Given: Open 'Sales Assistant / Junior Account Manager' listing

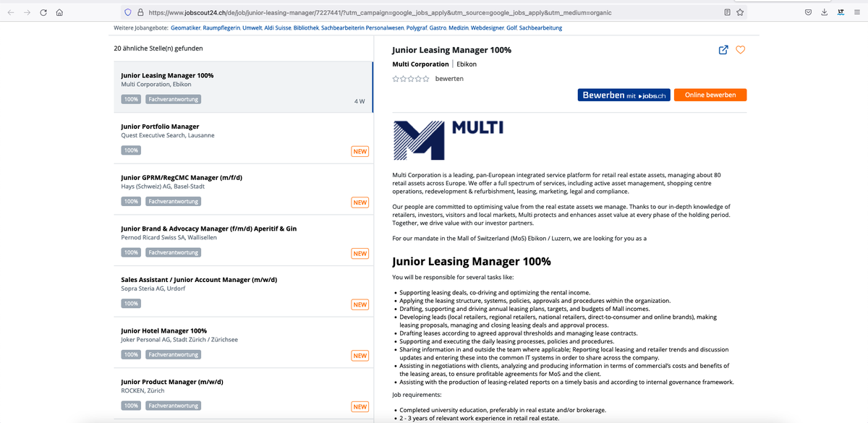Looking at the screenshot, I should click(x=199, y=280).
